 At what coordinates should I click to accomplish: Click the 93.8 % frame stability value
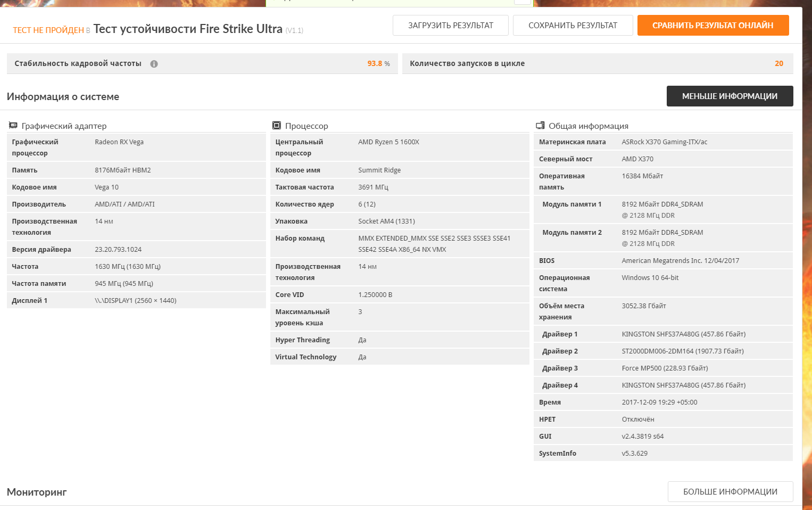pyautogui.click(x=378, y=63)
